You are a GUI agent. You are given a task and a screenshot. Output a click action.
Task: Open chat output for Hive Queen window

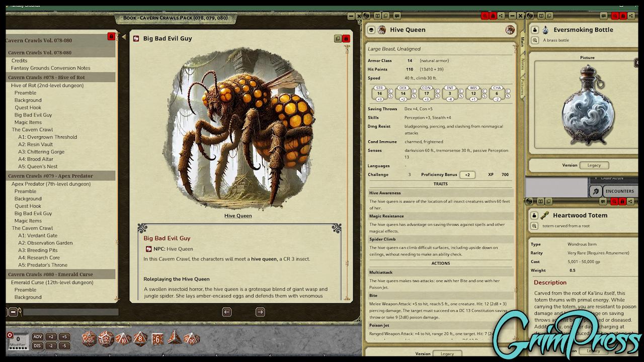[x=397, y=16]
